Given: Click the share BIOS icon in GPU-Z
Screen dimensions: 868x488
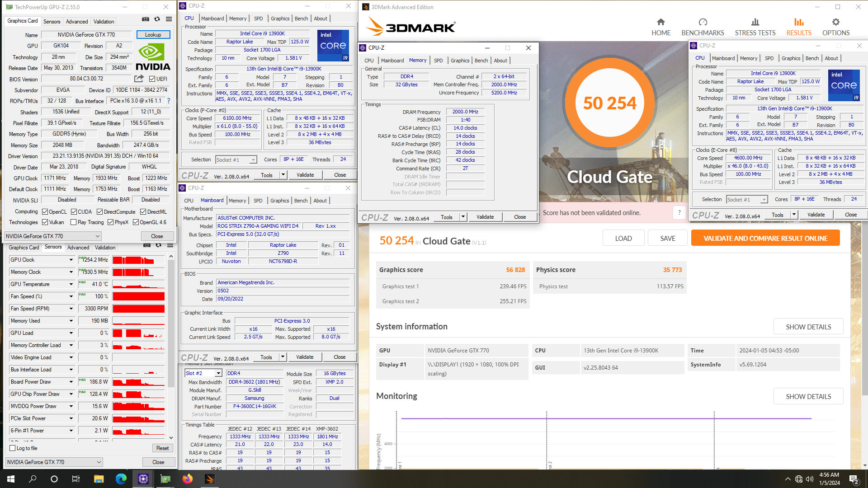Looking at the screenshot, I should pos(139,79).
